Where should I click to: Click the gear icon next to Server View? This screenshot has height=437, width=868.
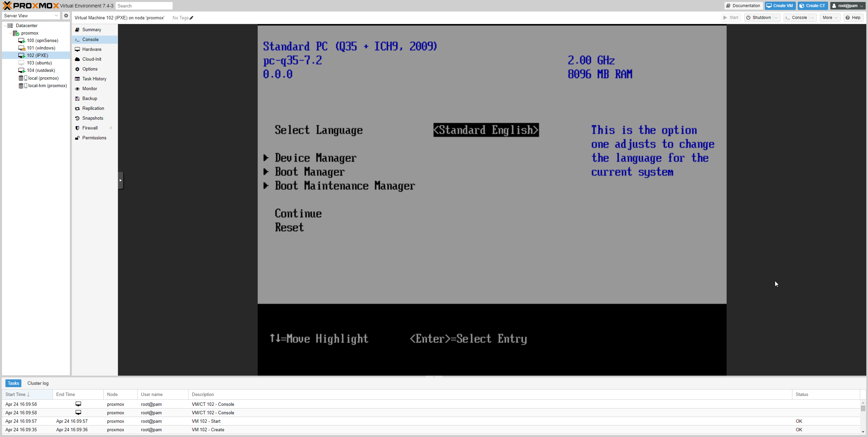click(x=66, y=16)
